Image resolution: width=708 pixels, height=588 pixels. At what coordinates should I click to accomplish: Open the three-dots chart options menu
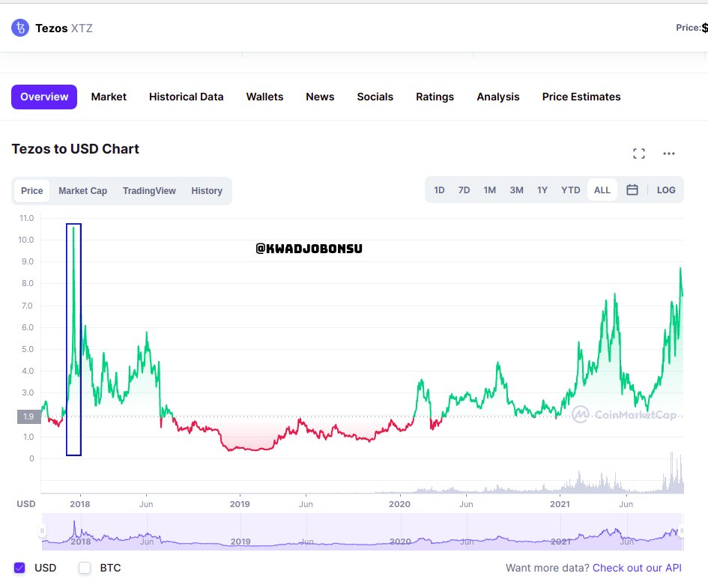pos(669,154)
